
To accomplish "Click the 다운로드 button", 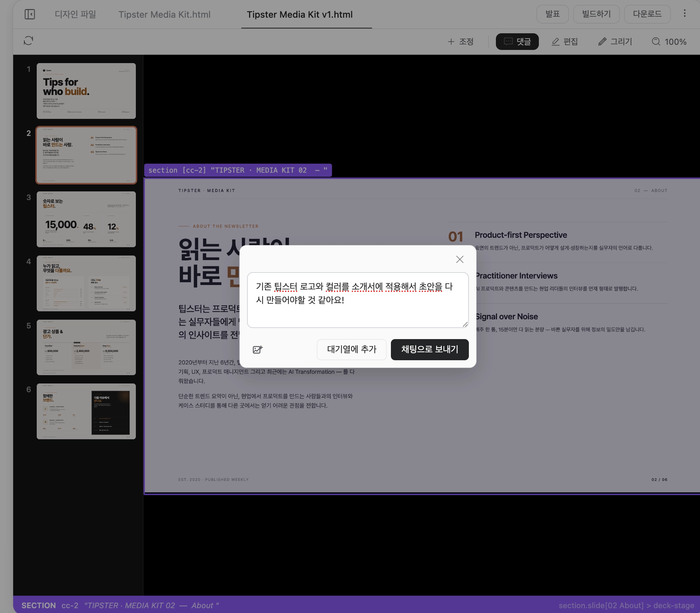I will click(x=647, y=14).
